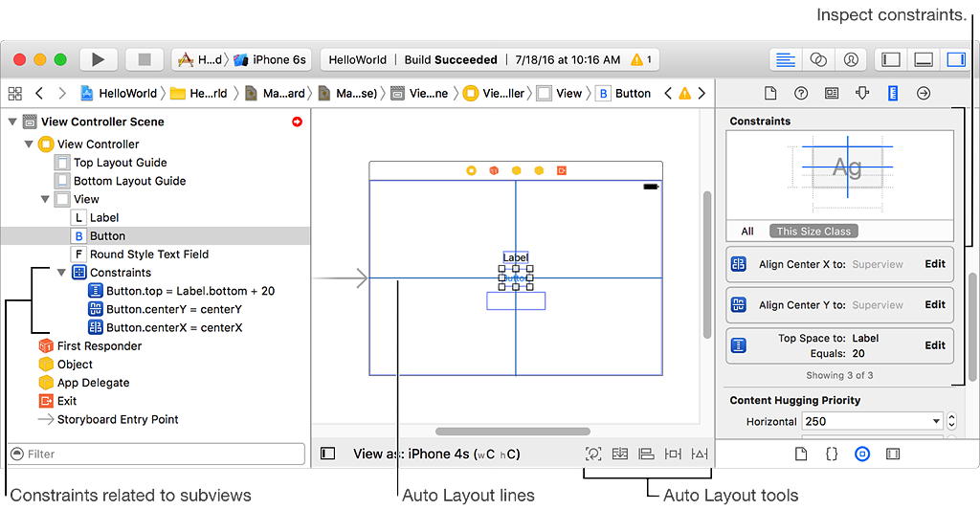The width and height of the screenshot is (980, 510).
Task: Open related items grid menu
Action: (x=15, y=94)
